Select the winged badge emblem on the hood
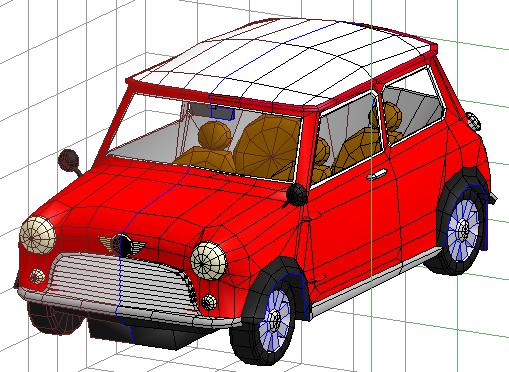The width and height of the screenshot is (509, 372). [122, 246]
